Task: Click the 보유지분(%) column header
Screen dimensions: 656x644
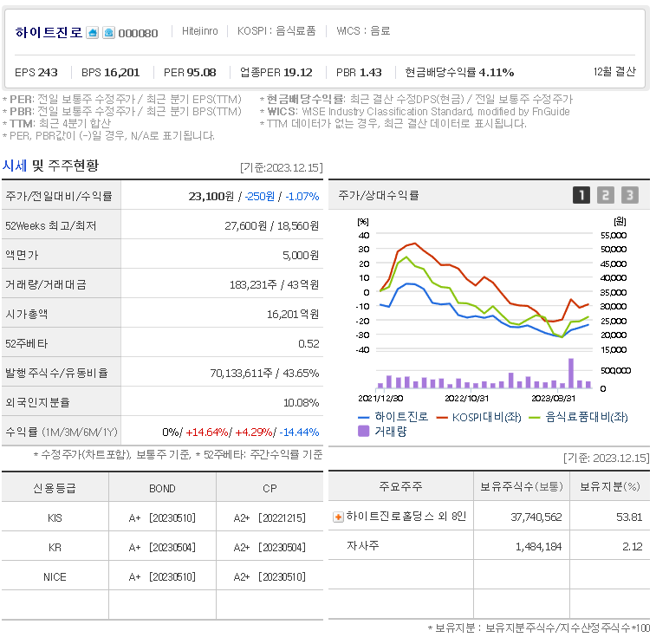Action: [610, 486]
